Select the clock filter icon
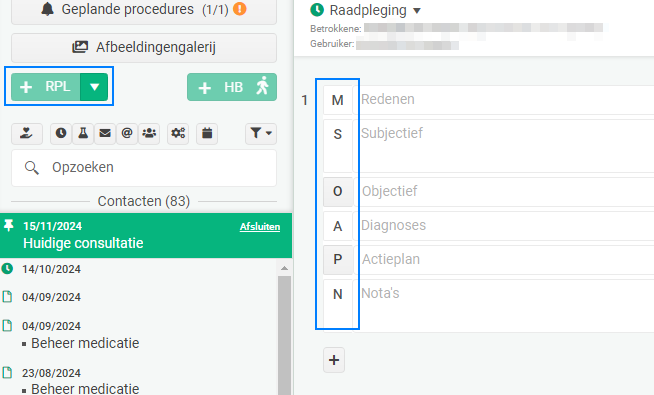 point(61,133)
